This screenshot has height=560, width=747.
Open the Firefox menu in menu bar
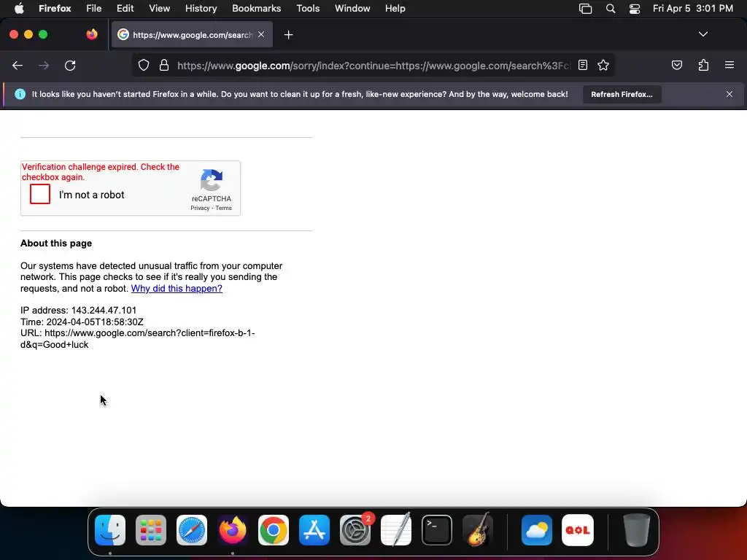(55, 9)
